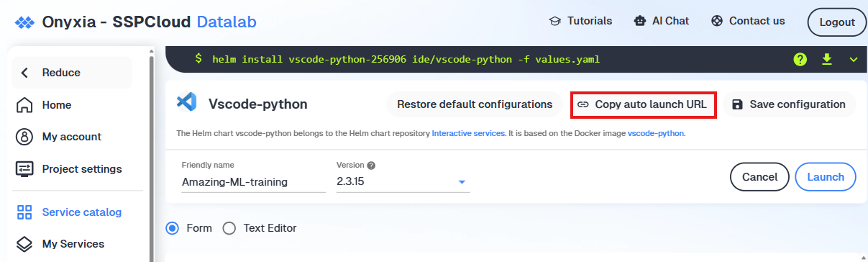Open Project settings sidebar icon
868x262 pixels.
click(24, 169)
